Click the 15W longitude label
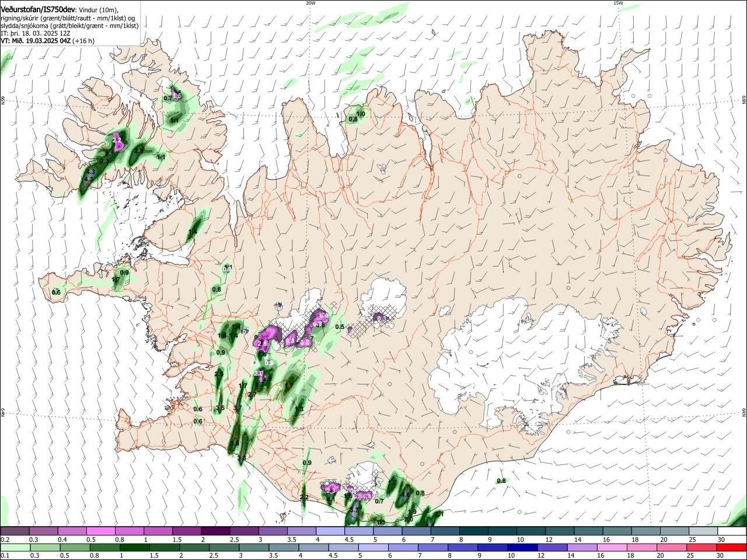Viewport: 747px width, 560px height. tap(617, 2)
